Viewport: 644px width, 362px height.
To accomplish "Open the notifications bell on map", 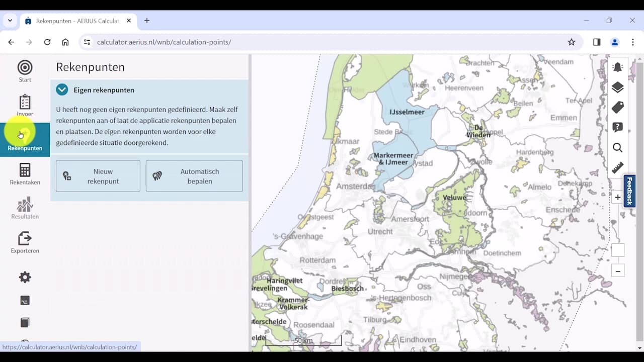I will [617, 67].
